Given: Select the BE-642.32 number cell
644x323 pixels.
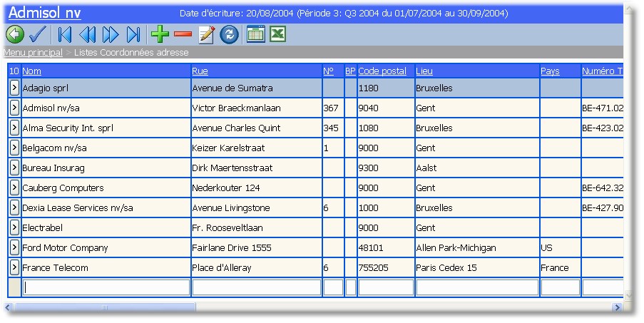Looking at the screenshot, I should (x=603, y=188).
